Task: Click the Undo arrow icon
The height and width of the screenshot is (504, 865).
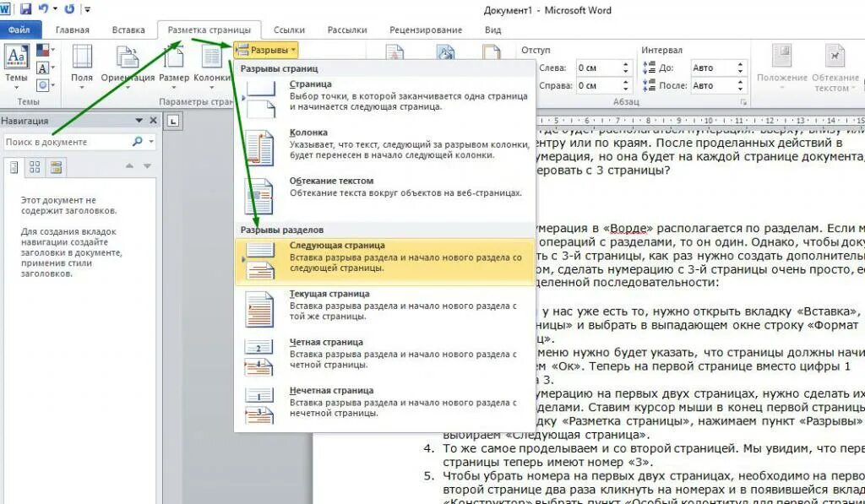Action: [x=44, y=8]
